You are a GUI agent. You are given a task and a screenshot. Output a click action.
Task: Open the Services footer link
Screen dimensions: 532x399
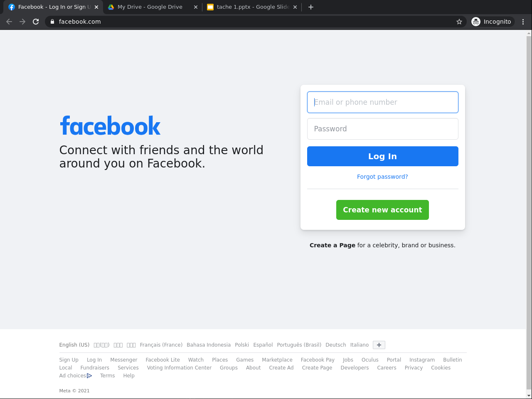tap(128, 368)
